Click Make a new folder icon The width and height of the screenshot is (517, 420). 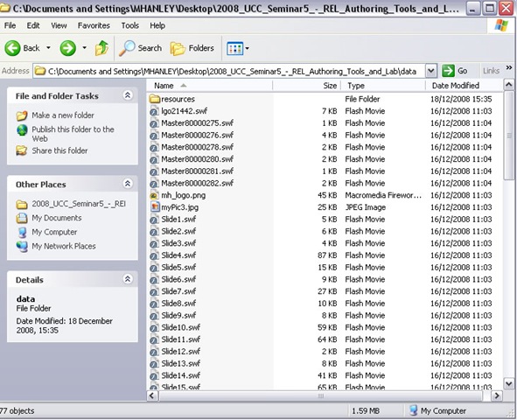tap(22, 115)
